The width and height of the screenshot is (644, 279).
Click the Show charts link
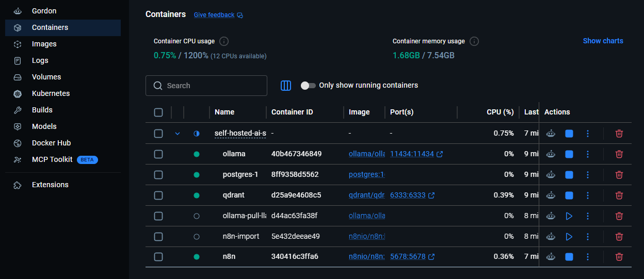[x=603, y=41]
